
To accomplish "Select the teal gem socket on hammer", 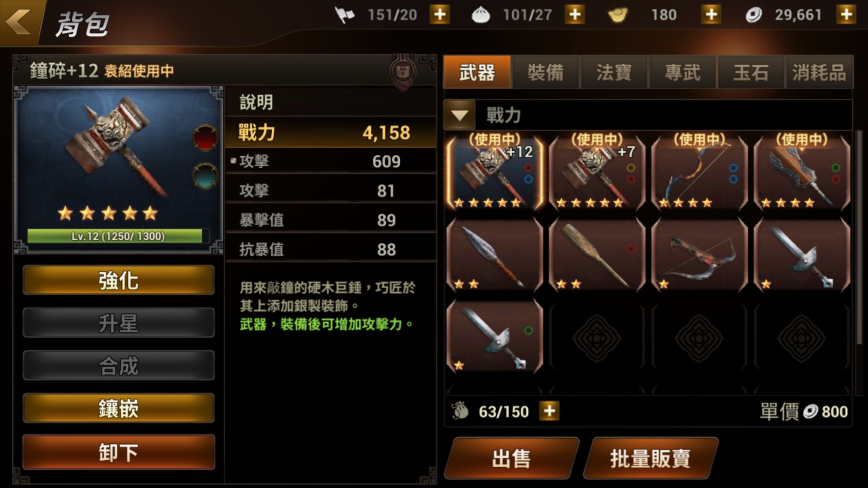I will pos(205,176).
